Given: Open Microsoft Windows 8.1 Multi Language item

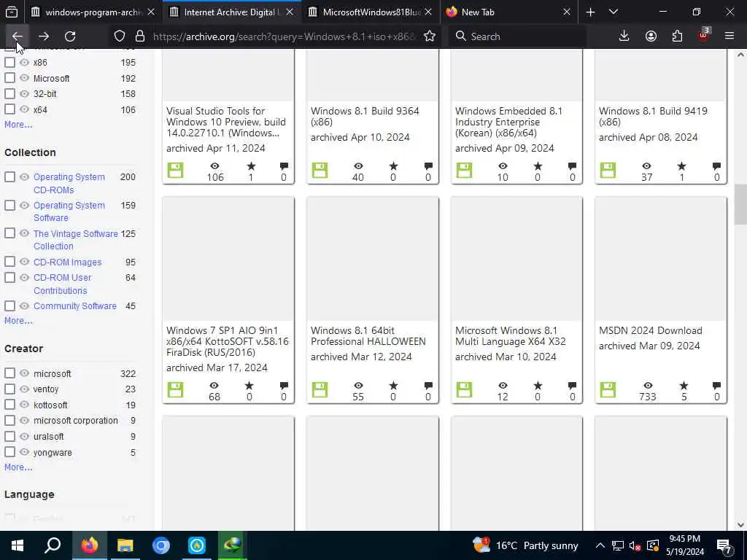Looking at the screenshot, I should [x=510, y=335].
